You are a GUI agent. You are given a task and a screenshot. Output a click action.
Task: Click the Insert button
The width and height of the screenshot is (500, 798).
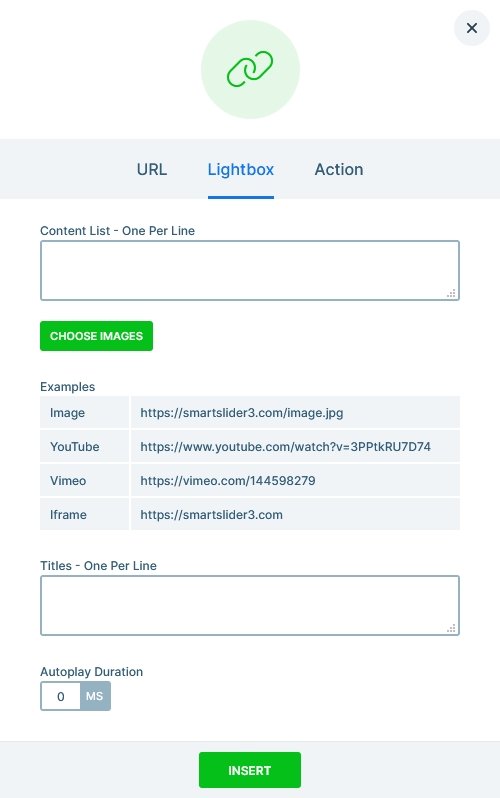click(x=250, y=770)
